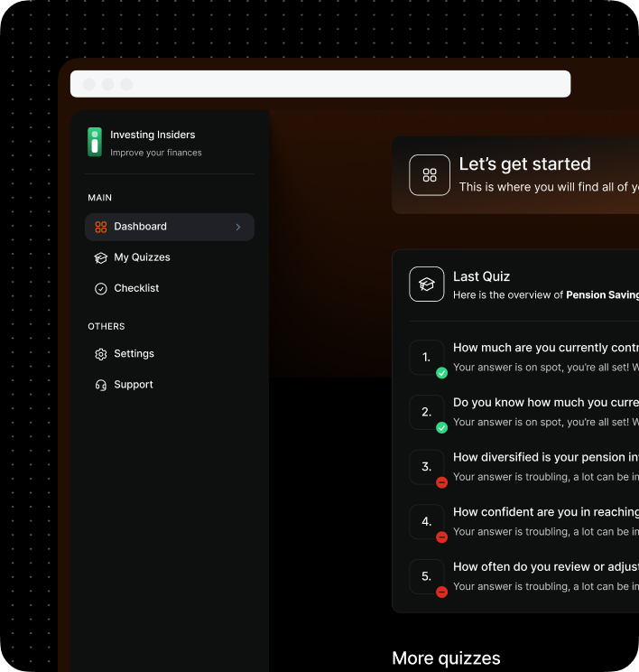Click green check badge on question 2
This screenshot has width=639, height=672.
coord(441,427)
